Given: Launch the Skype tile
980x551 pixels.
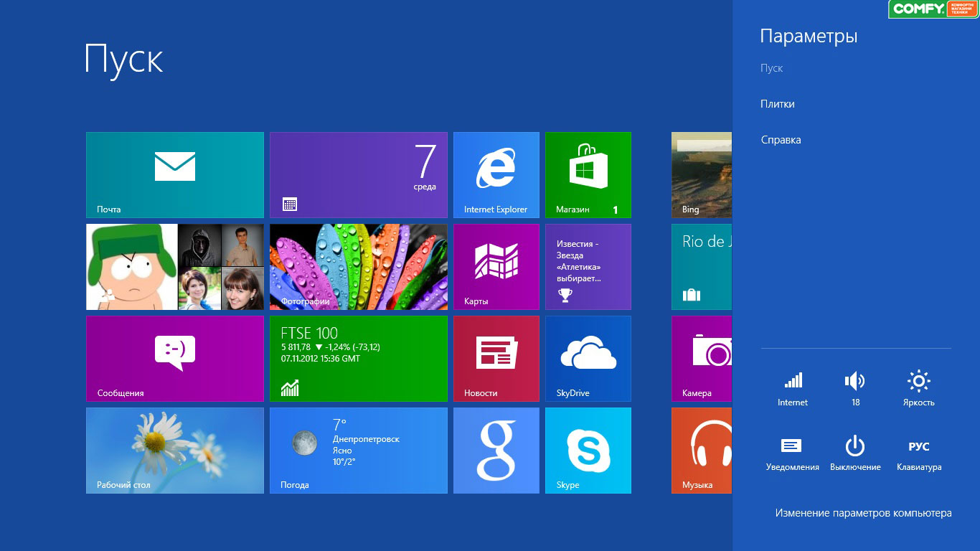Looking at the screenshot, I should tap(588, 451).
